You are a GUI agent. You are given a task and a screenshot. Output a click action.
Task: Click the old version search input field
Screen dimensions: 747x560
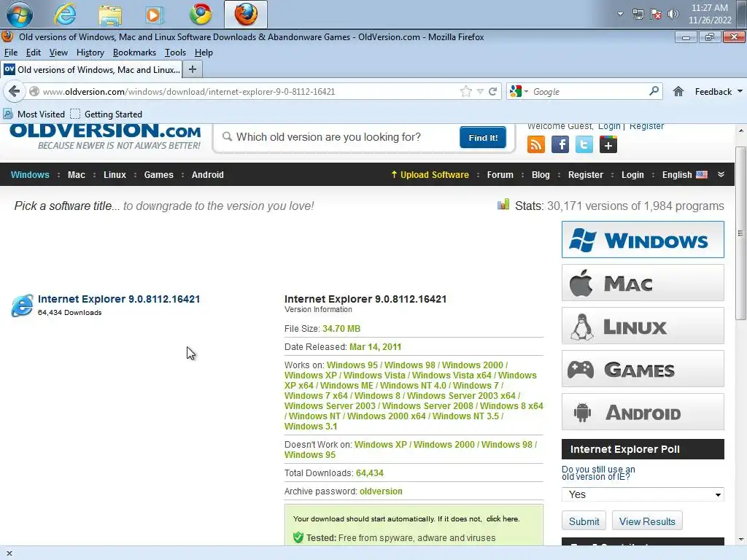click(338, 137)
